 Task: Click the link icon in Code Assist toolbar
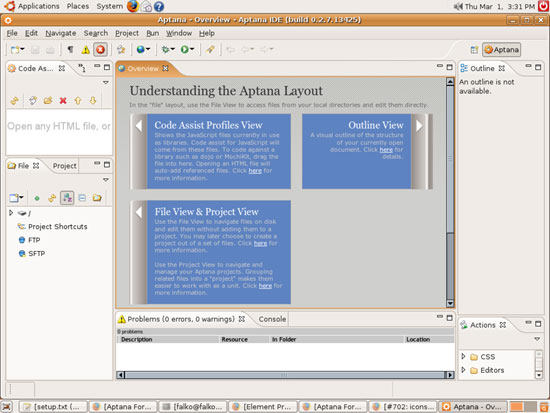(x=14, y=101)
